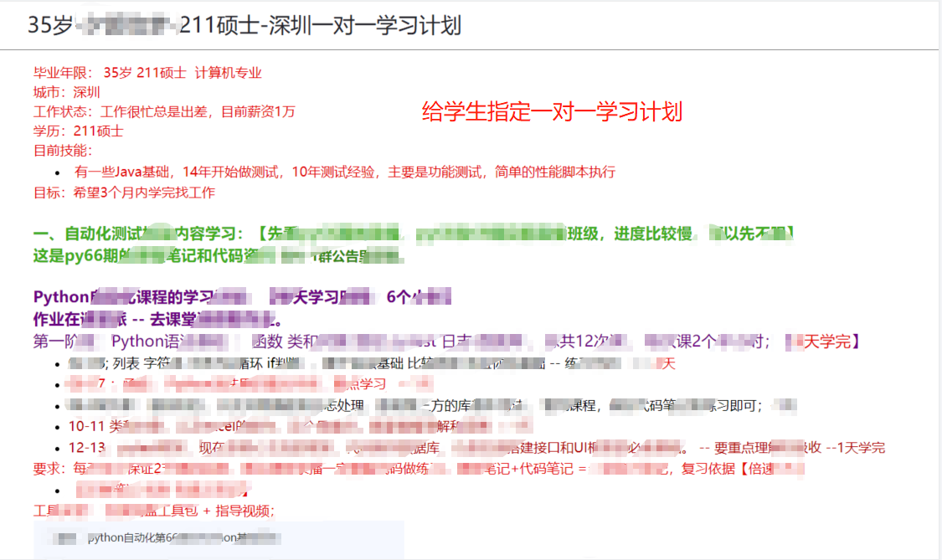The width and height of the screenshot is (942, 560).
Task: Click the large red 给学生指定一对一学习计划 annotation
Action: (x=552, y=112)
